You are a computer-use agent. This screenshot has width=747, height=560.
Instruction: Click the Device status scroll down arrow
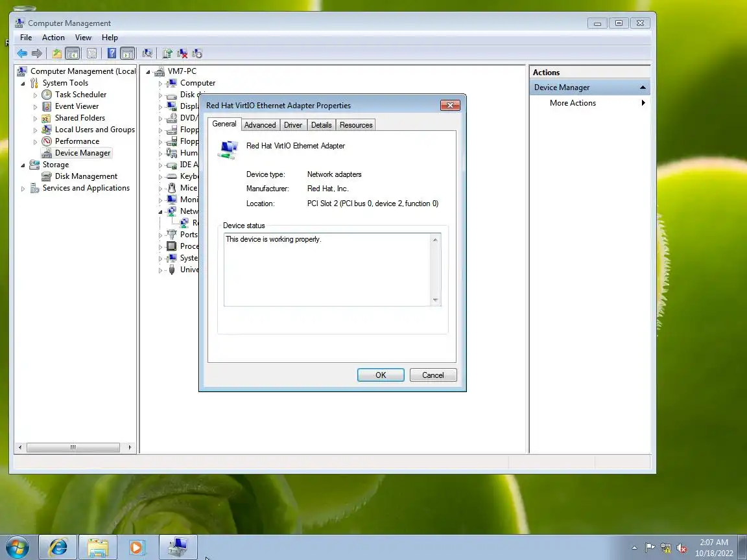click(x=435, y=300)
